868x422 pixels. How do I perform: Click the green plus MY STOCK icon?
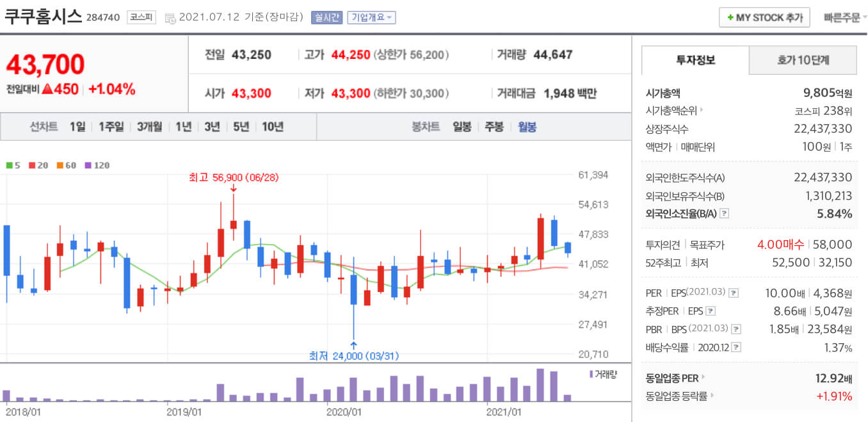click(730, 17)
